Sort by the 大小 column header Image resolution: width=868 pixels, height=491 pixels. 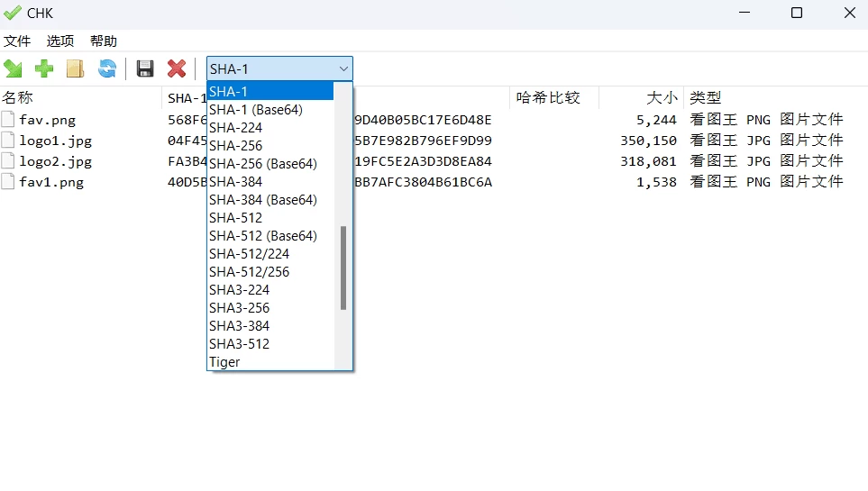(662, 98)
